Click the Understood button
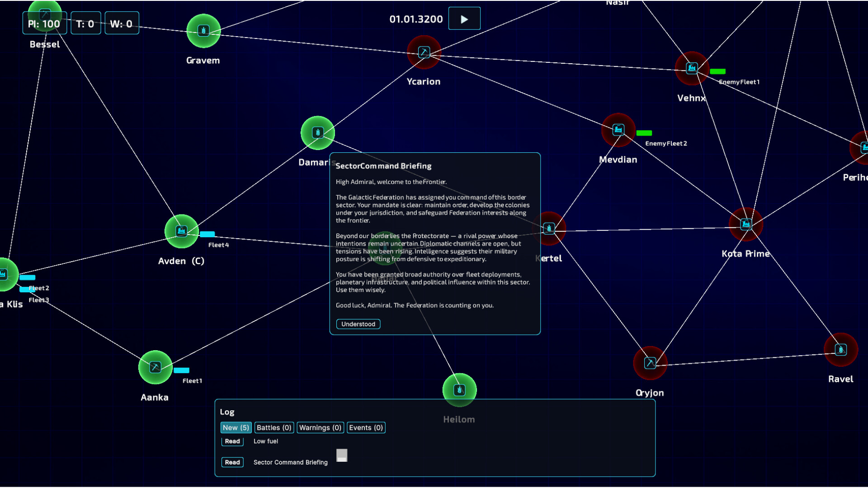This screenshot has width=868, height=488. (x=358, y=324)
